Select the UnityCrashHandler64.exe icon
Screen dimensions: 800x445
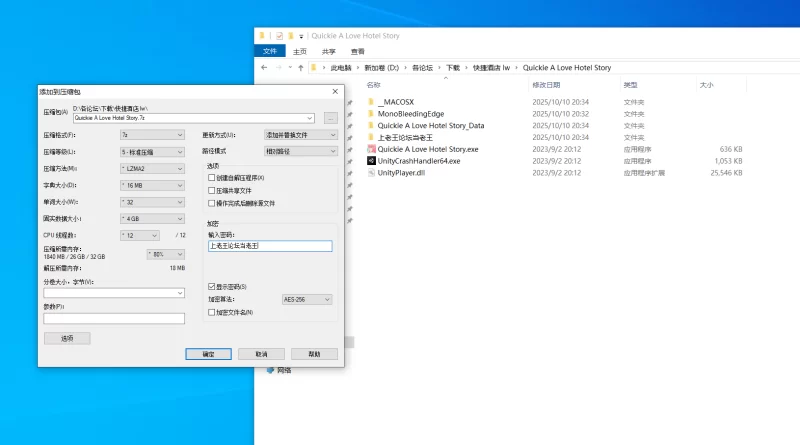coord(371,161)
